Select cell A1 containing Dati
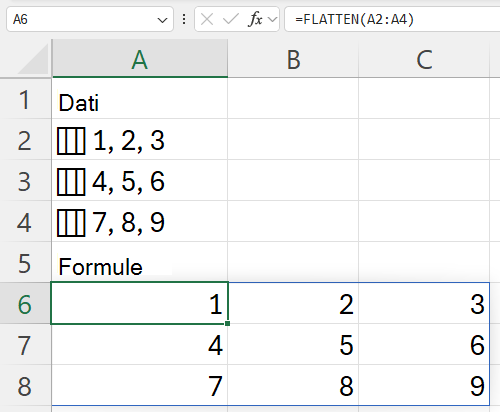 140,99
